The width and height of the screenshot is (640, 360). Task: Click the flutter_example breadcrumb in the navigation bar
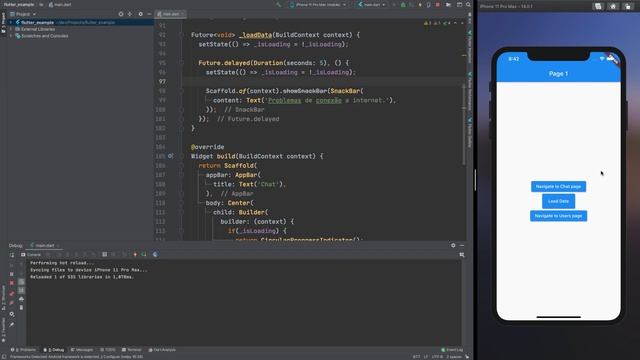coord(19,4)
